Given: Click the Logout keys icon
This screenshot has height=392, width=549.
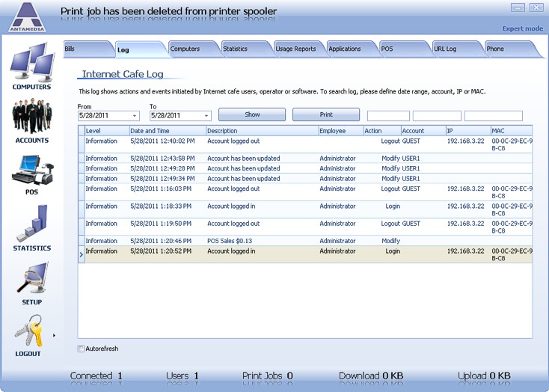Looking at the screenshot, I should point(29,331).
